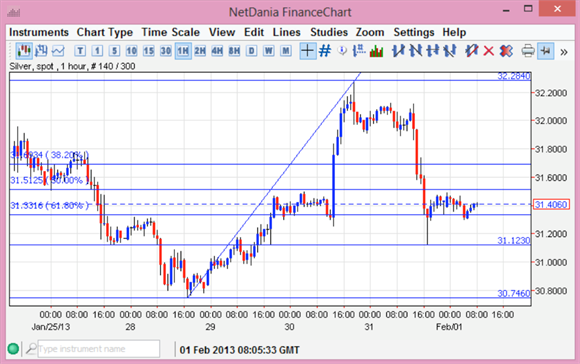Click the bold red cross delete-all icon

point(506,51)
